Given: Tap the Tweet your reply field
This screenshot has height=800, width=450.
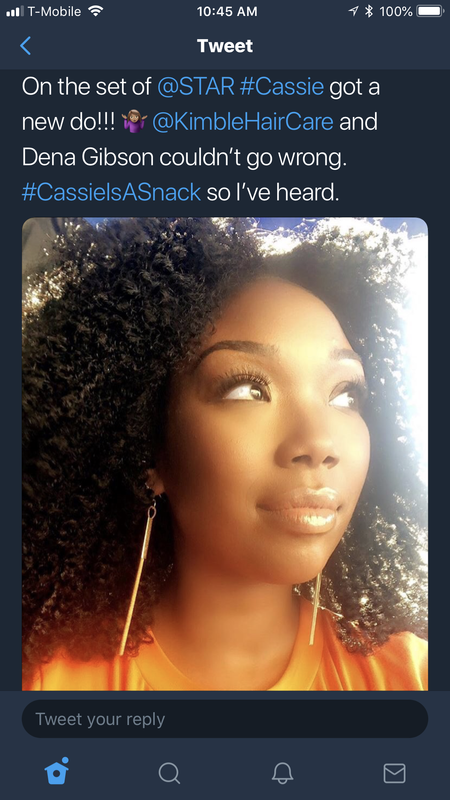Looking at the screenshot, I should tap(225, 719).
